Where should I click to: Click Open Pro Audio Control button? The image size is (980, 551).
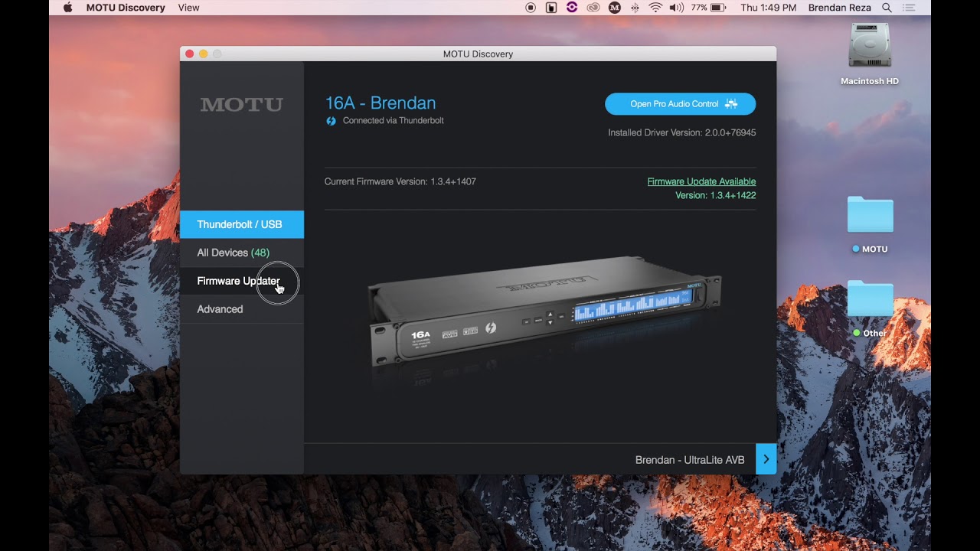click(680, 104)
